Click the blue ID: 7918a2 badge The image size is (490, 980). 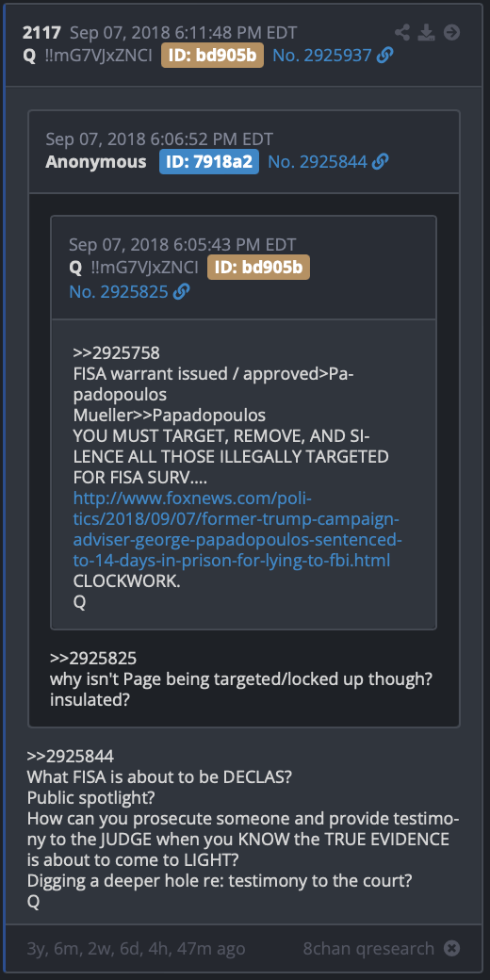point(209,162)
